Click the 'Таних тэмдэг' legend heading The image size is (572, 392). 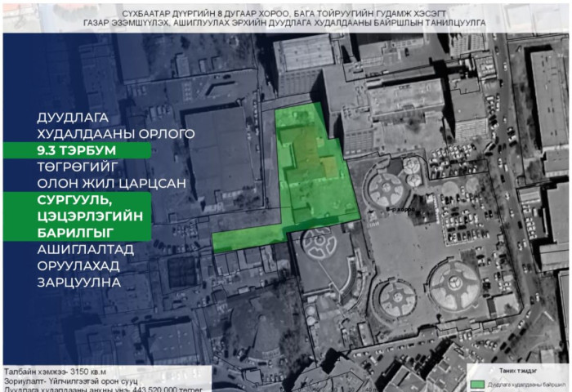click(518, 371)
